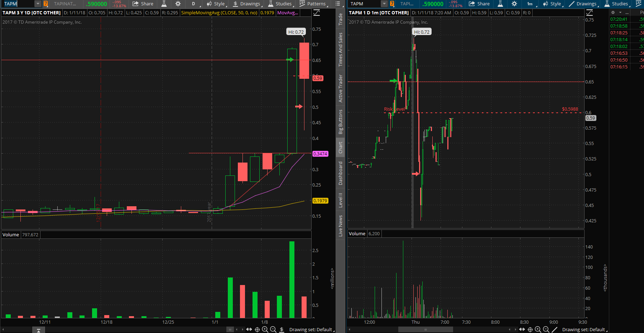The image size is (644, 333).
Task: Open the Drawings menu in left chart
Action: click(247, 4)
